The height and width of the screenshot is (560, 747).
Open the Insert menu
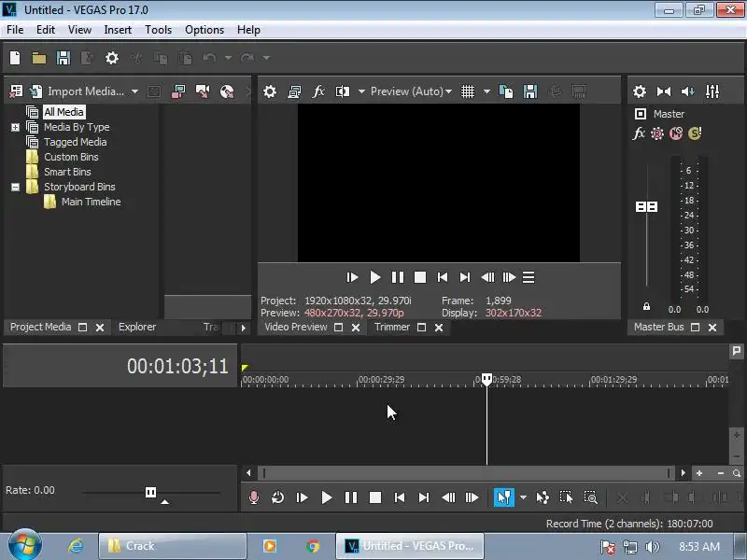click(x=118, y=30)
